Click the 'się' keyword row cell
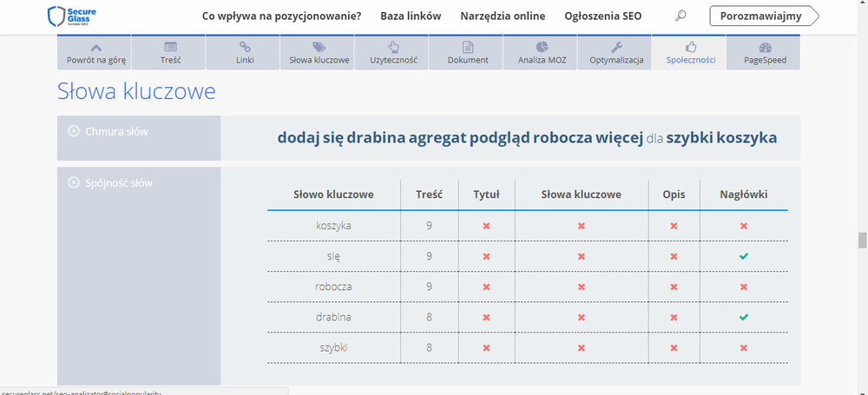The height and width of the screenshot is (395, 868). click(x=334, y=256)
